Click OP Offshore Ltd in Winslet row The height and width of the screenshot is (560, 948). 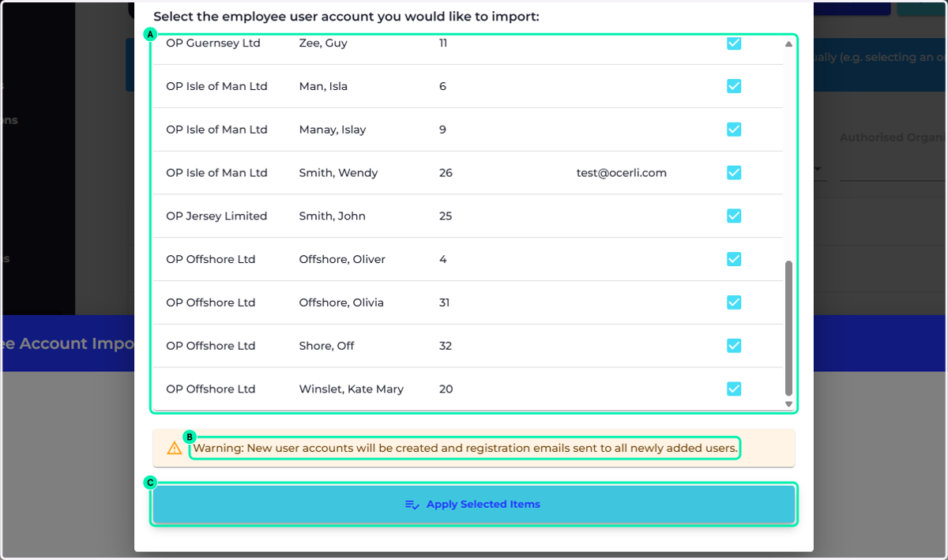click(211, 389)
